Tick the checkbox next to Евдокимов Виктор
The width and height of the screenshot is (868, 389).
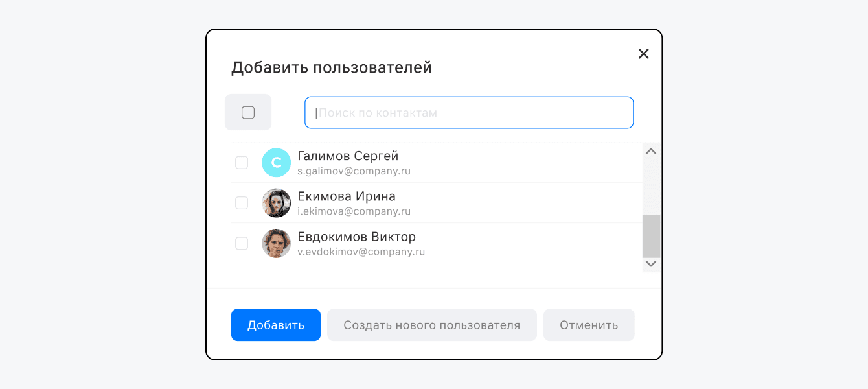242,243
